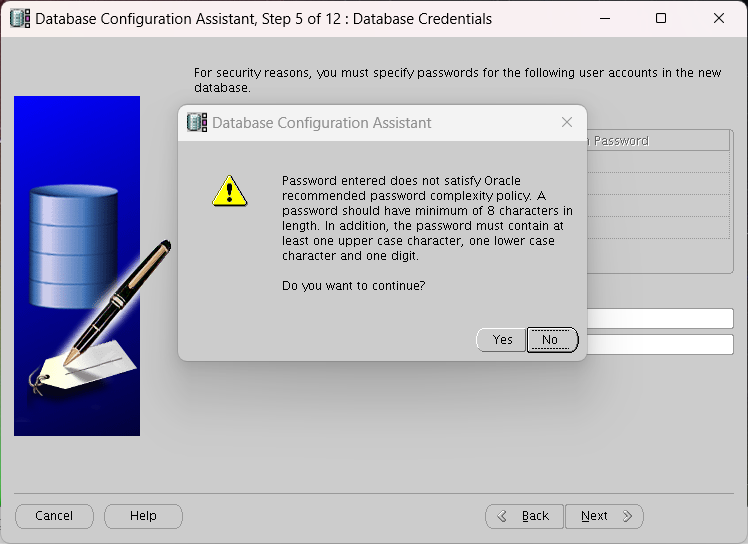Image resolution: width=748 pixels, height=544 pixels.
Task: Click Yes to continue with weak password
Action: 501,340
